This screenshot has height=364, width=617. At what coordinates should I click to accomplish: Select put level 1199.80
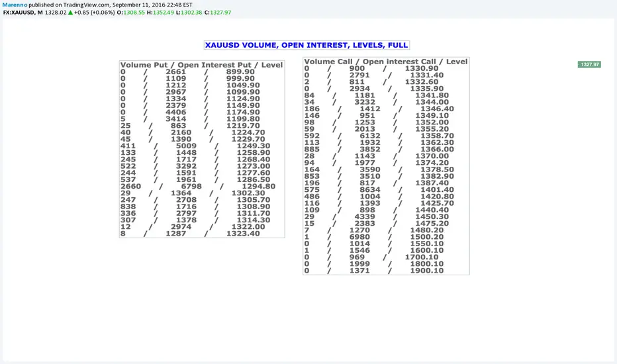(243, 119)
